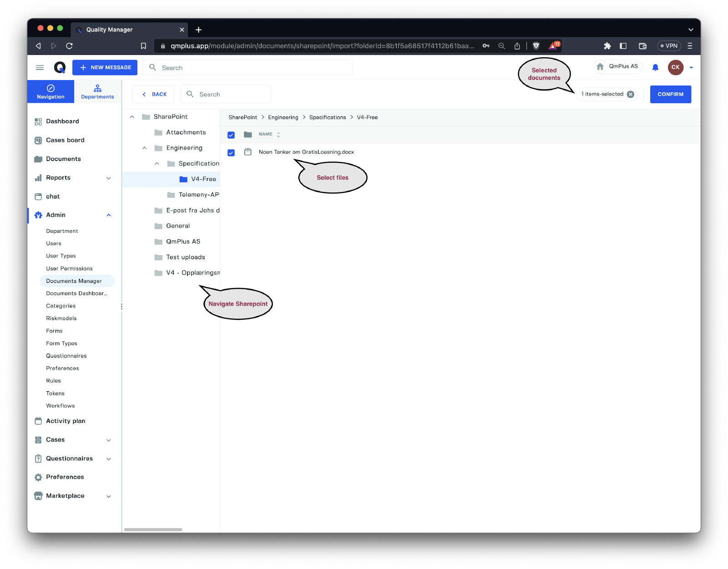Click the bookmark icon in the address bar
Viewport: 728px width, 569px height.
click(143, 46)
